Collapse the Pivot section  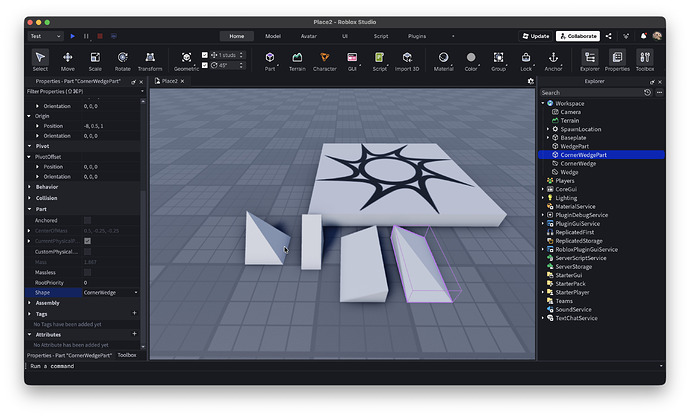29,146
